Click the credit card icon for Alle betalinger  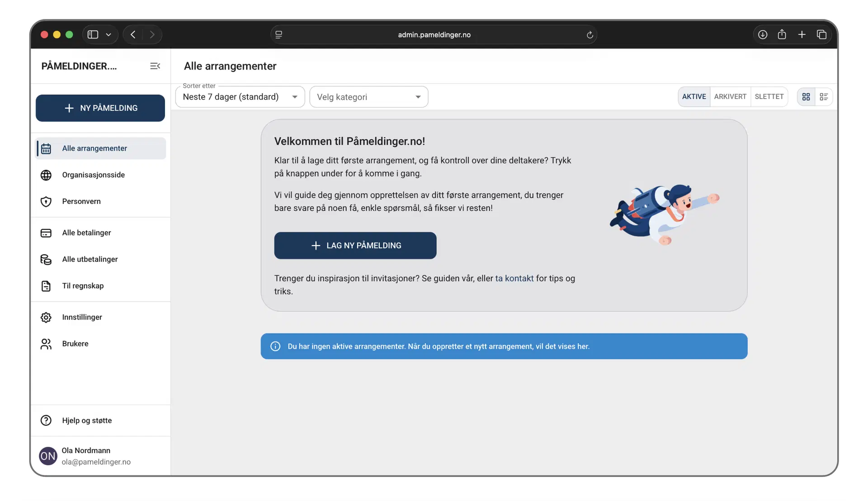[x=46, y=233]
